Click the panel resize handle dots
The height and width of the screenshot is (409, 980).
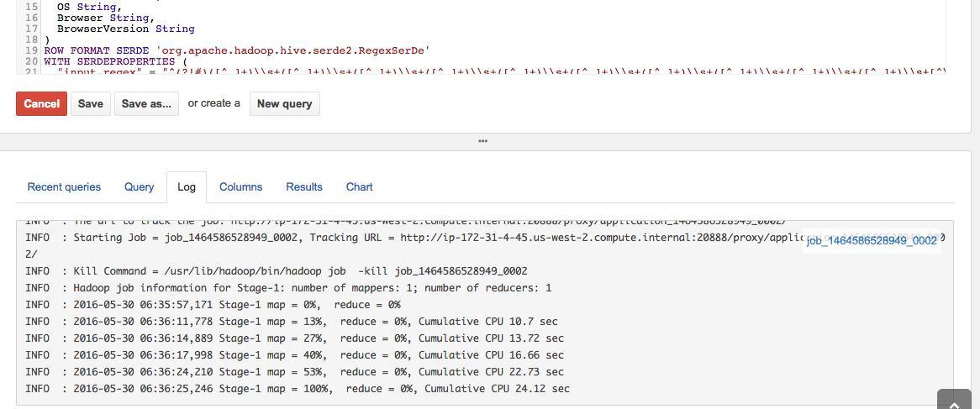[x=482, y=141]
